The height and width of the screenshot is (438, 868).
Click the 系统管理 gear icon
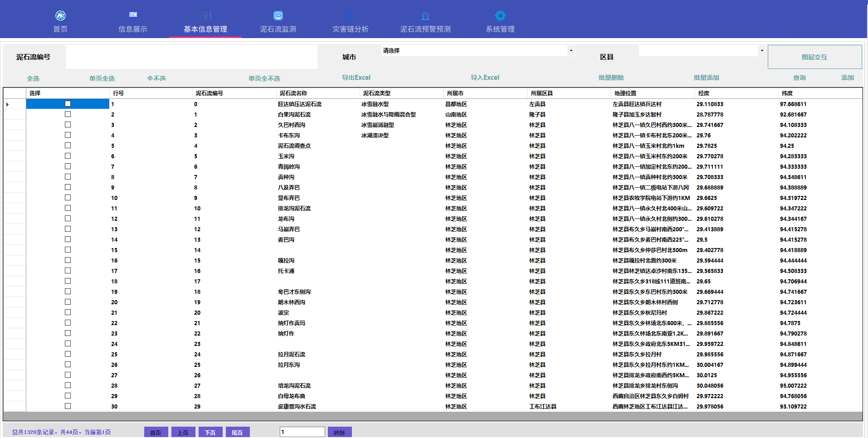pos(500,15)
